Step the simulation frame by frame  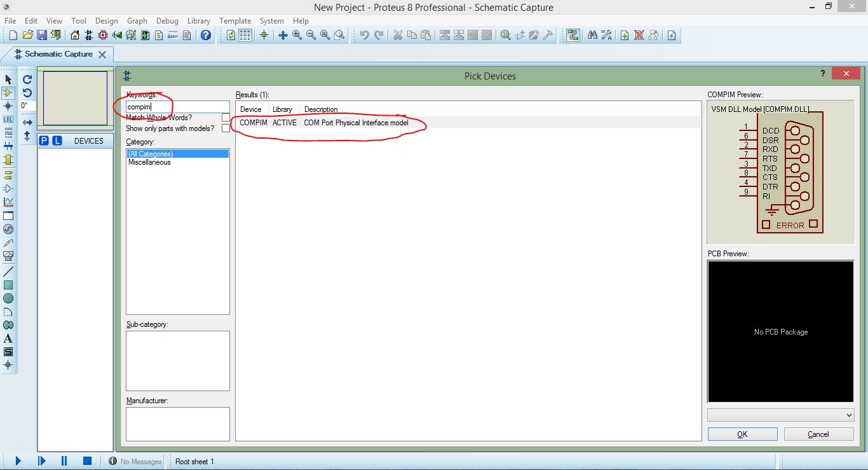click(42, 461)
